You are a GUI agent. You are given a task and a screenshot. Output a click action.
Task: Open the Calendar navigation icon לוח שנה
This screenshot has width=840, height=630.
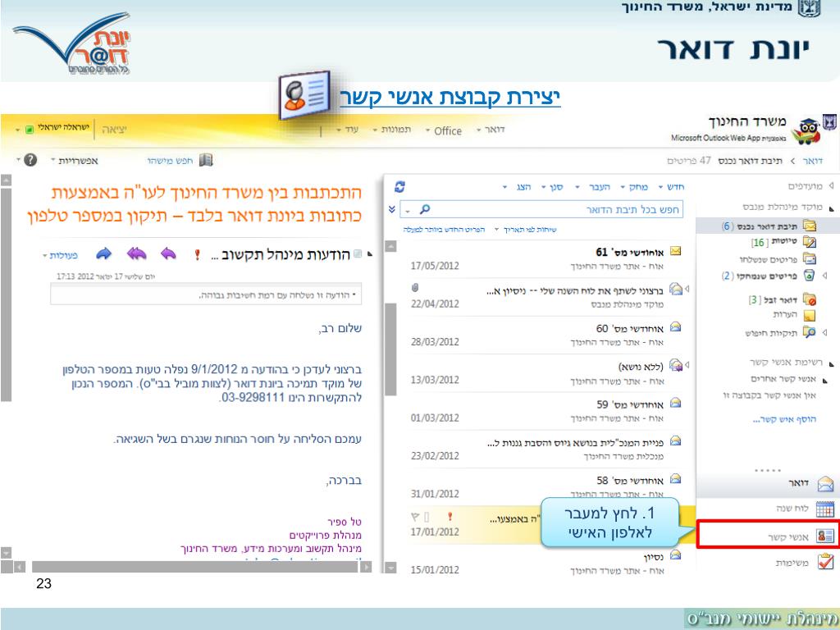click(825, 509)
